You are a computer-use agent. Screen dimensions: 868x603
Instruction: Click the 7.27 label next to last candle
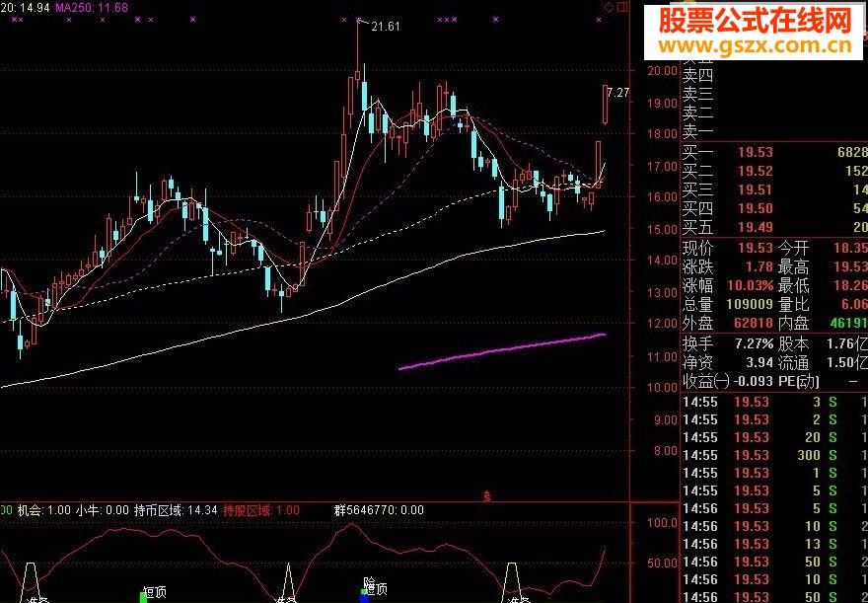coord(617,93)
